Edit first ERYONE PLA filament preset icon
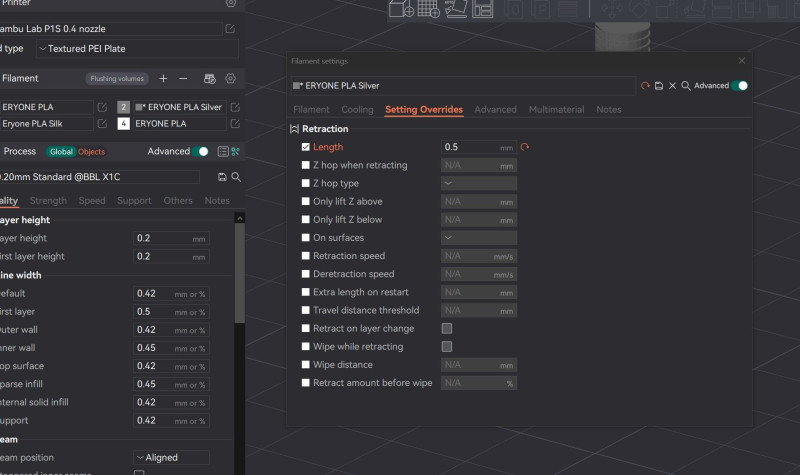Image resolution: width=800 pixels, height=475 pixels. [102, 108]
